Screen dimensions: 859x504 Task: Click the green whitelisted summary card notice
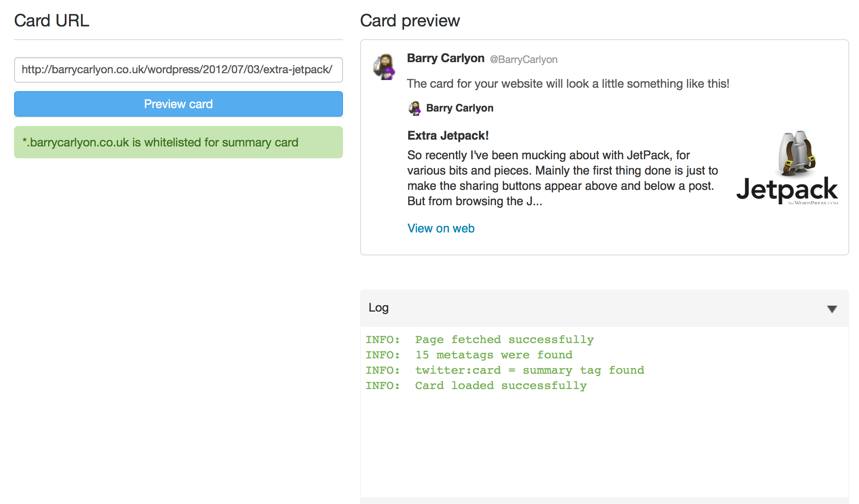[178, 142]
